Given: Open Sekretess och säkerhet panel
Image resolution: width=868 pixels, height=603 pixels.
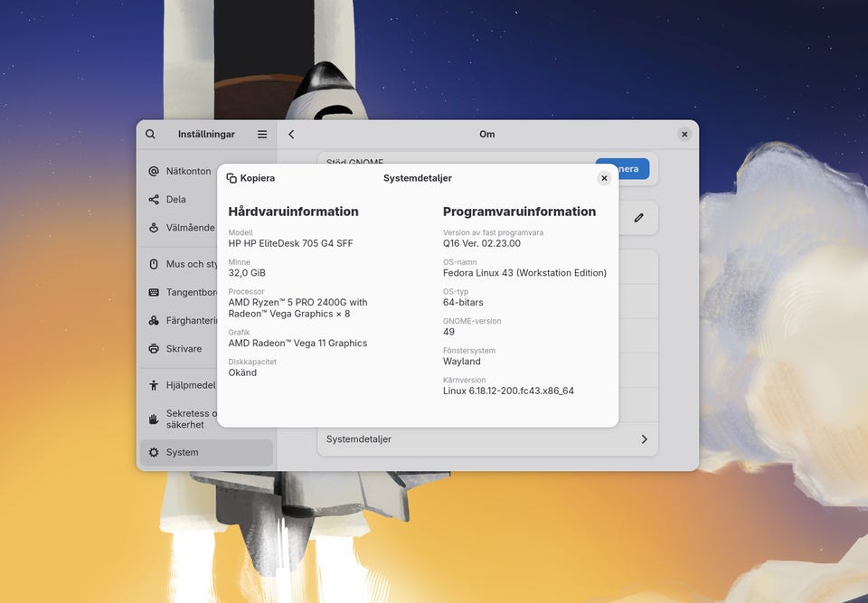Looking at the screenshot, I should pyautogui.click(x=185, y=419).
